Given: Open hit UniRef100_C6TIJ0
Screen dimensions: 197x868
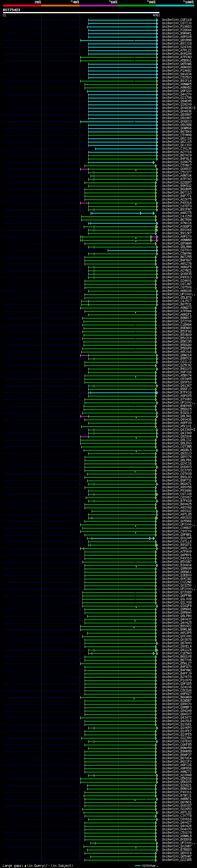Looking at the screenshot, I should tap(177, 24).
